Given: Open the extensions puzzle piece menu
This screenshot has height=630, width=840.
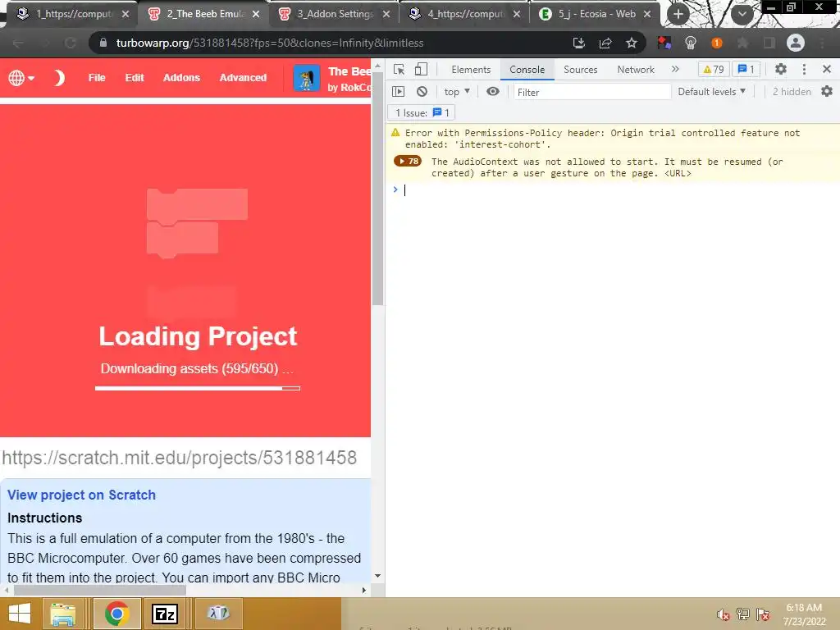Looking at the screenshot, I should pyautogui.click(x=742, y=43).
